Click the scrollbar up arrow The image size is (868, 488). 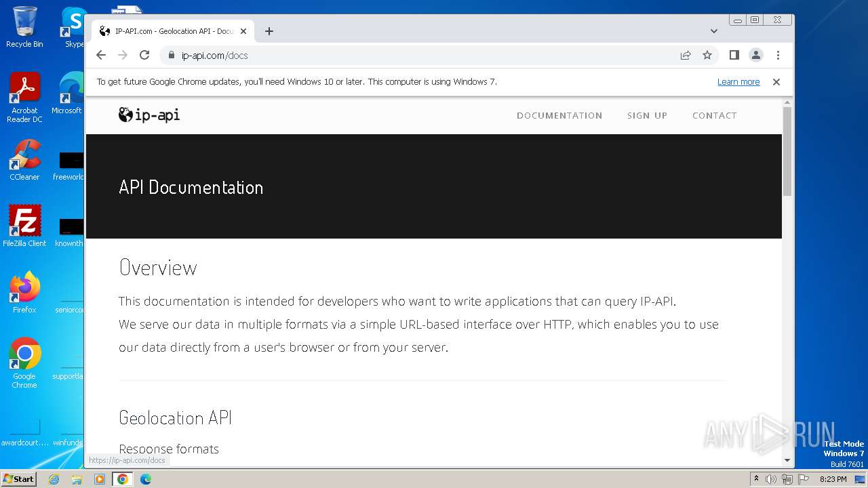coord(787,102)
